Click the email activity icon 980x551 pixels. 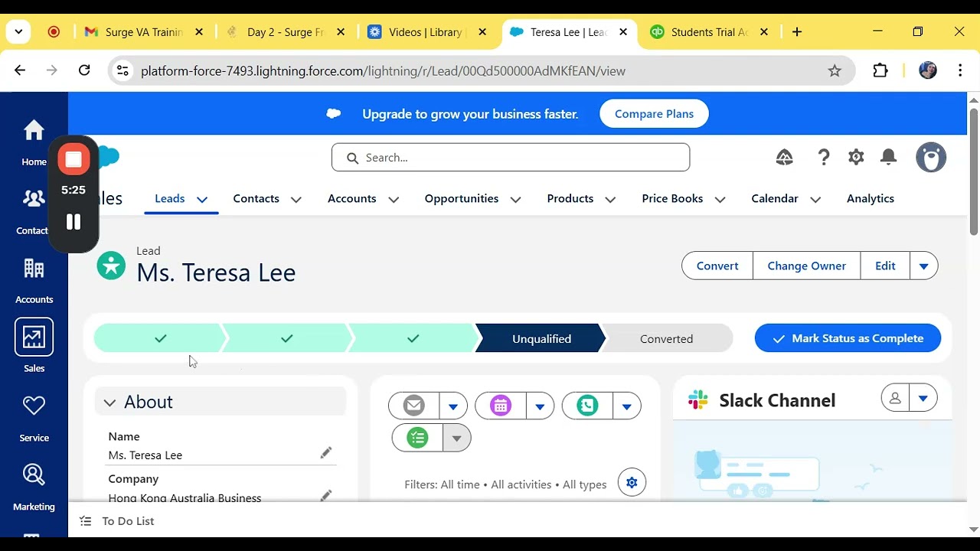click(x=414, y=406)
